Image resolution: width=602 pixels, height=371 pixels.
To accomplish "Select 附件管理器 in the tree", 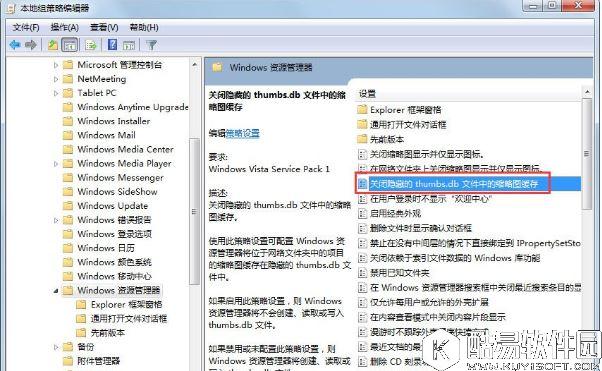I will 99,361.
